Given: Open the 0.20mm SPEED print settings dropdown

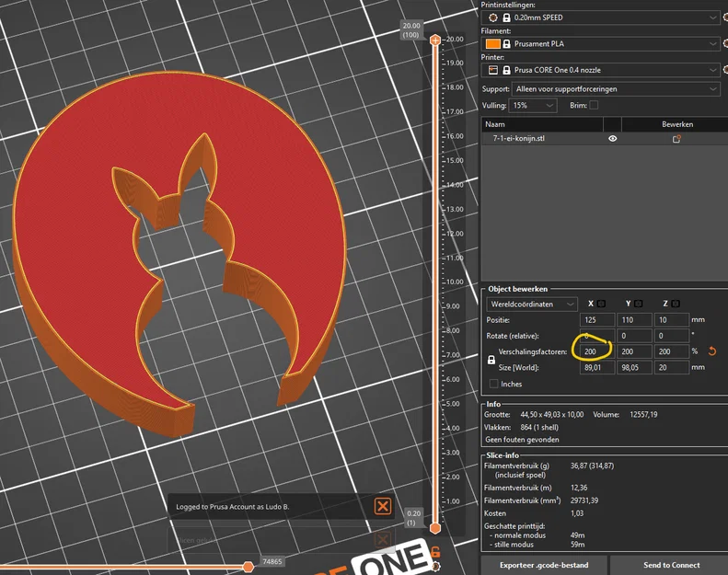Looking at the screenshot, I should pyautogui.click(x=600, y=17).
